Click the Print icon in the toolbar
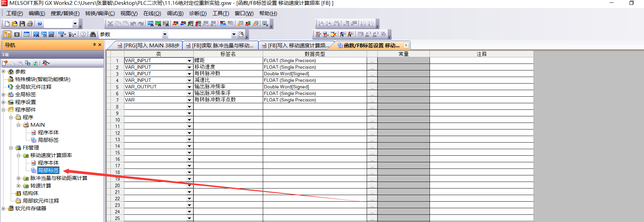 30,24
